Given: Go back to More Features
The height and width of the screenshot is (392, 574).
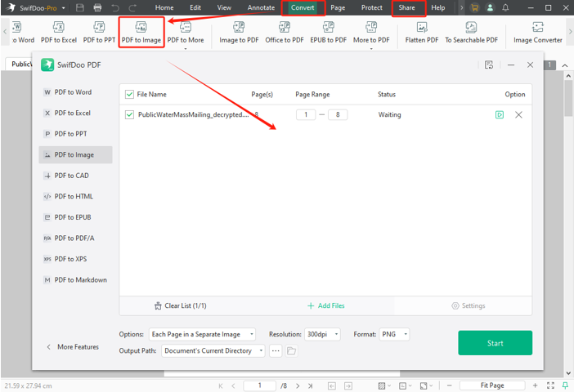Looking at the screenshot, I should coord(73,346).
